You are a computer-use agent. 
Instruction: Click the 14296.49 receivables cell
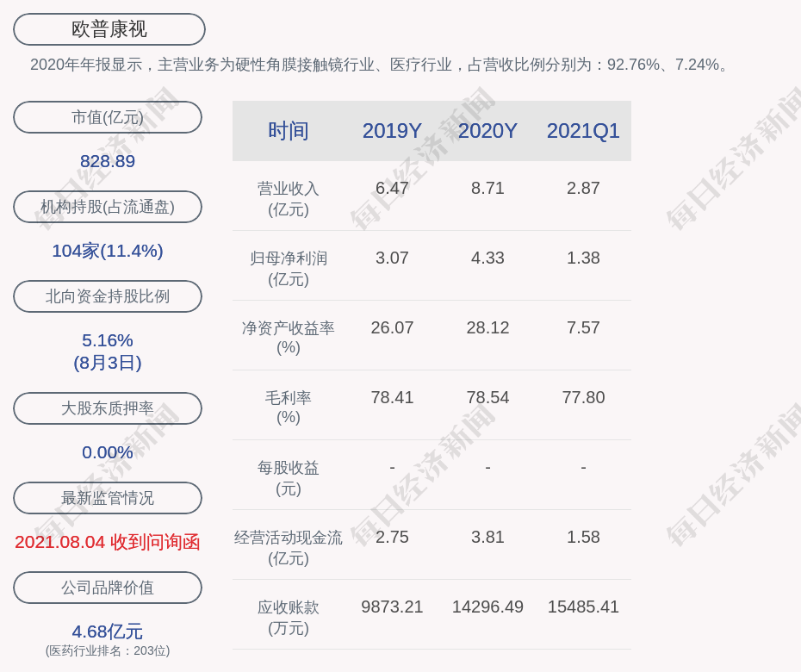[x=487, y=607]
